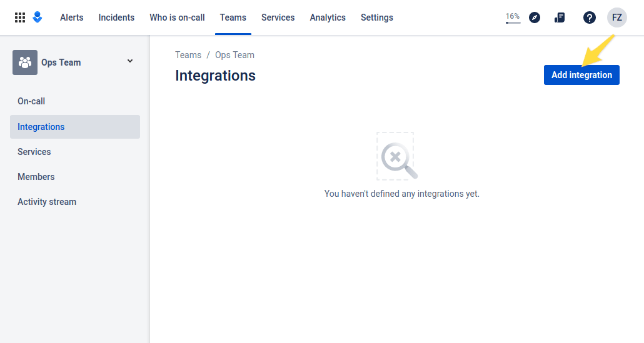The image size is (644, 343).
Task: Open Analytics in the top navigation
Action: 328,17
